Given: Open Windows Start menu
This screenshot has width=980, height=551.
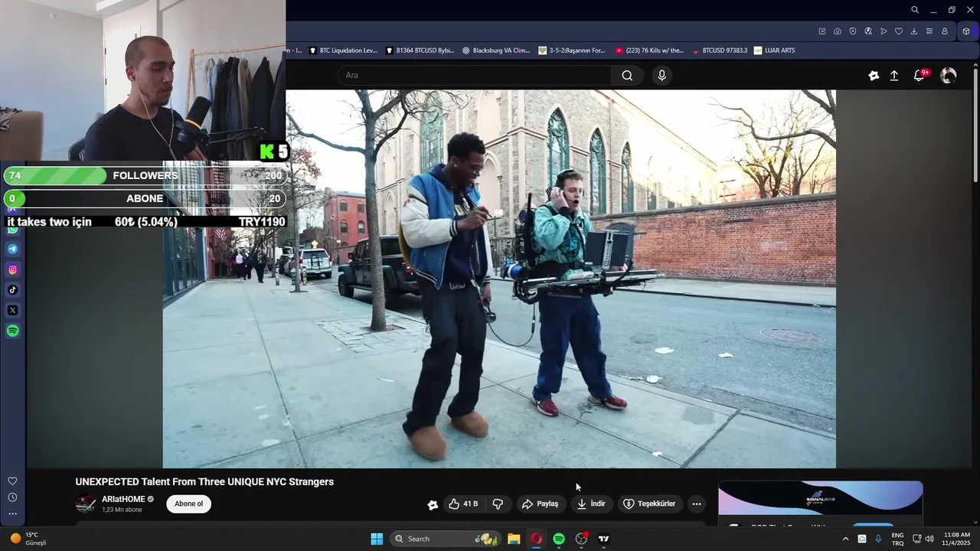Looking at the screenshot, I should pos(377,539).
